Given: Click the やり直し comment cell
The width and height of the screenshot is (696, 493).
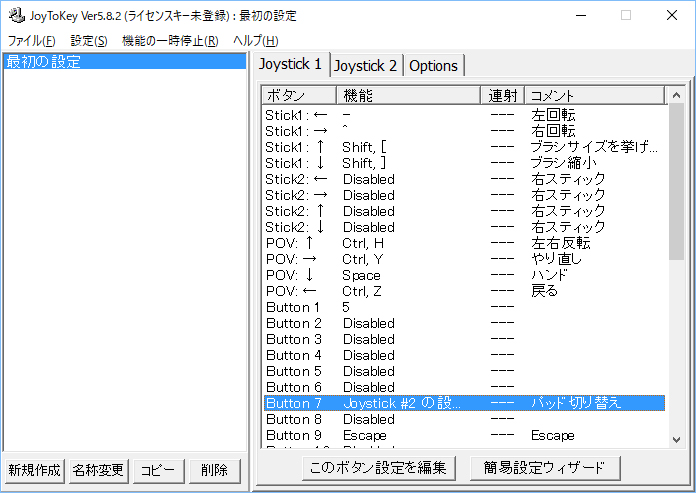Looking at the screenshot, I should [x=556, y=259].
